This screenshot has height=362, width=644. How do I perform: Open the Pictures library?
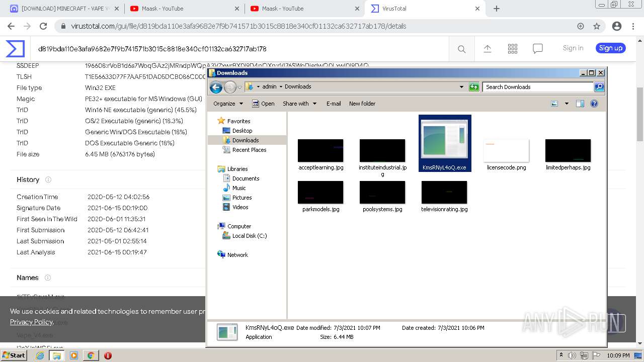[242, 198]
